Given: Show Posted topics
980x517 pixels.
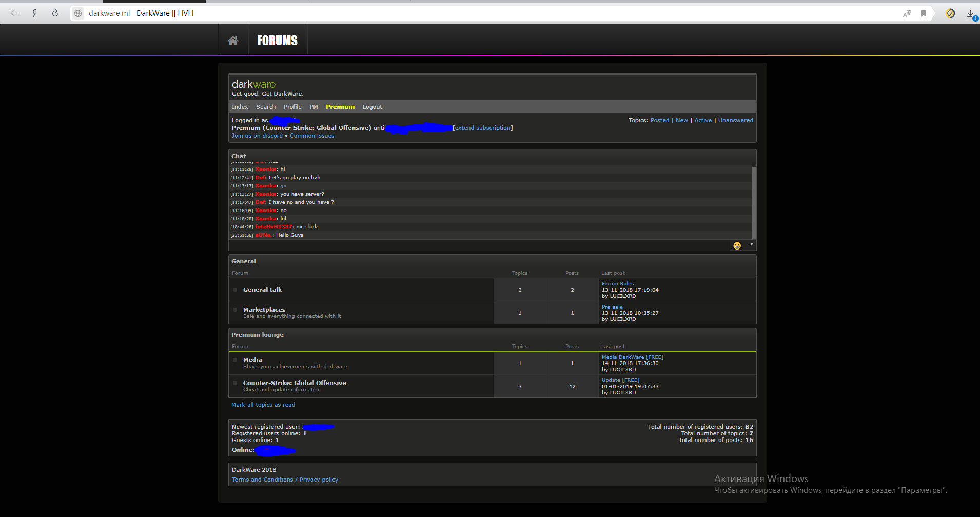Looking at the screenshot, I should pos(660,120).
